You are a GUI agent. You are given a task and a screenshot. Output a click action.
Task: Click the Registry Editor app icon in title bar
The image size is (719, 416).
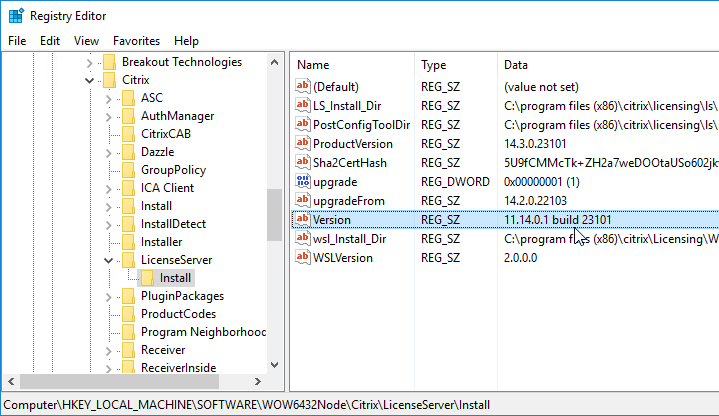16,16
